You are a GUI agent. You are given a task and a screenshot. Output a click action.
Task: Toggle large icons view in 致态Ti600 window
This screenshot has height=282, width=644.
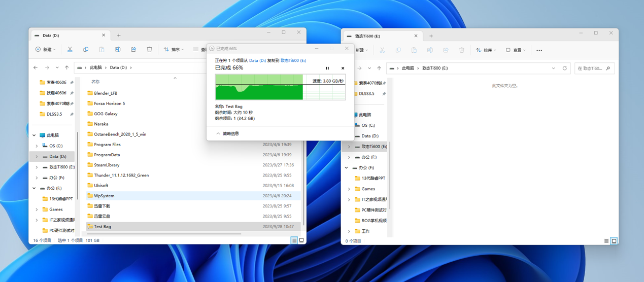point(614,241)
